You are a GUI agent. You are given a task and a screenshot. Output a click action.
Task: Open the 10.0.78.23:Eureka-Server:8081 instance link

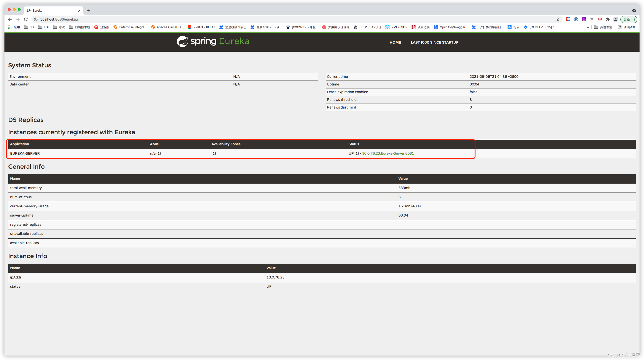tap(388, 153)
